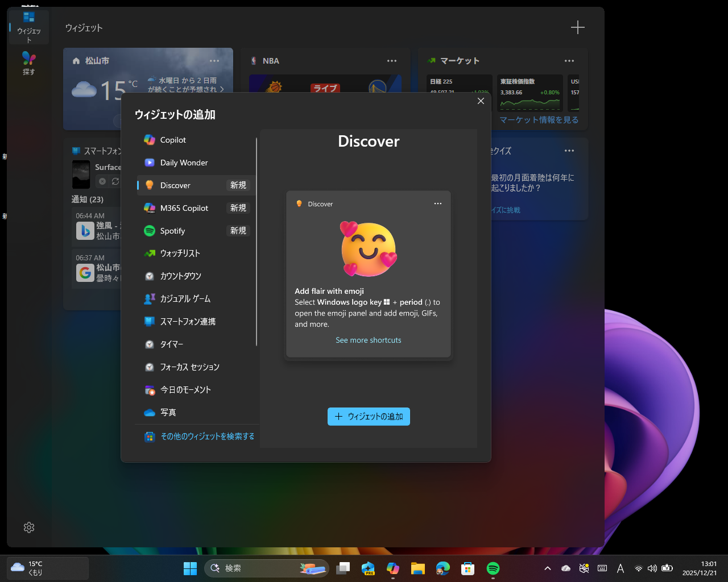
Task: Open Copilot from the taskbar
Action: pos(392,568)
